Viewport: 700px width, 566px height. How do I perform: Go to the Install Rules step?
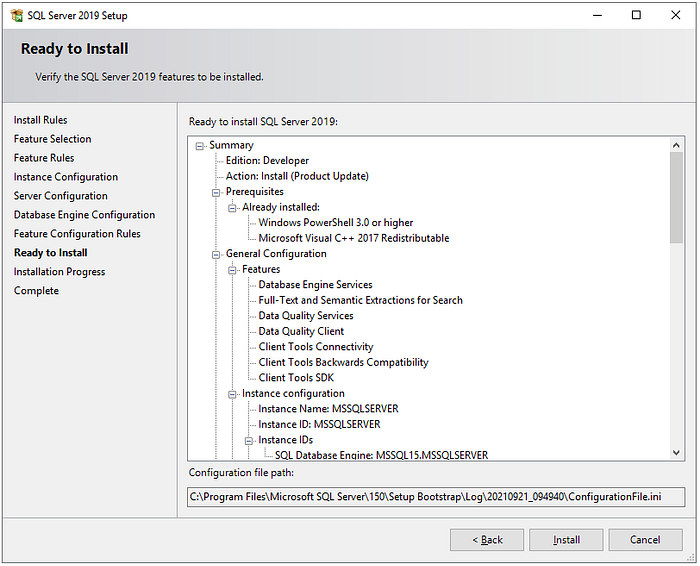coord(40,120)
